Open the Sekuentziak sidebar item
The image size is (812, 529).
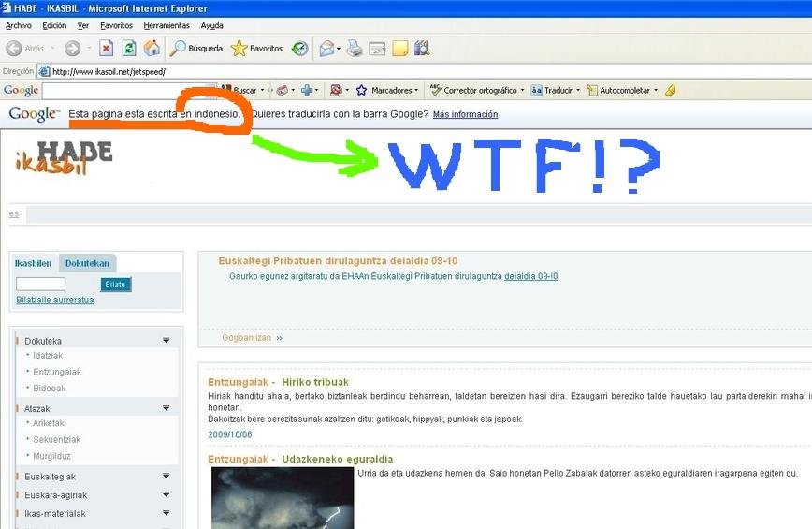tap(57, 440)
